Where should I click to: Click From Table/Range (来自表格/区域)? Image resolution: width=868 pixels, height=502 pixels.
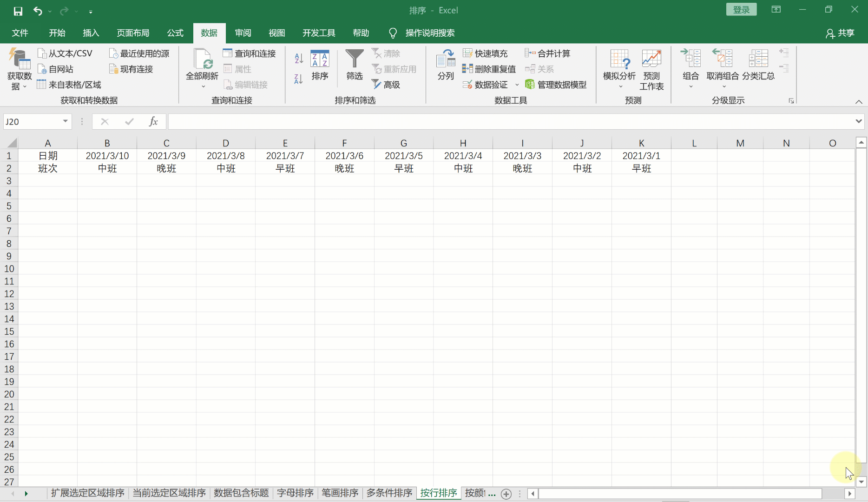click(x=69, y=85)
